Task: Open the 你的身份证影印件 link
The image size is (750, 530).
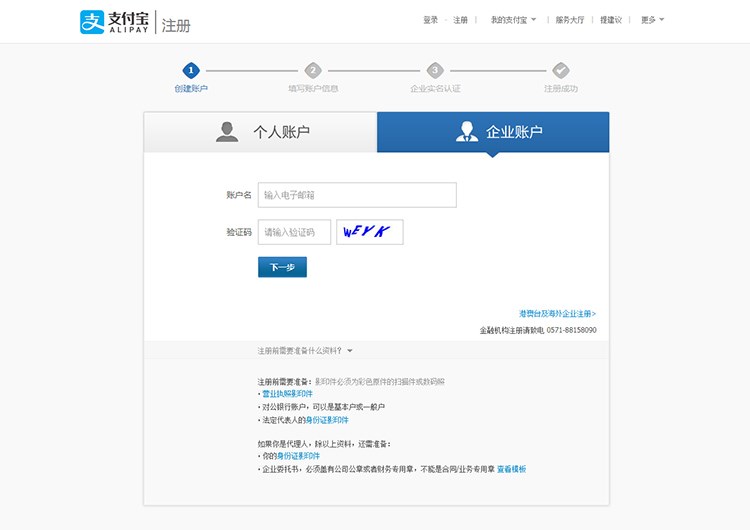Action: [298, 456]
